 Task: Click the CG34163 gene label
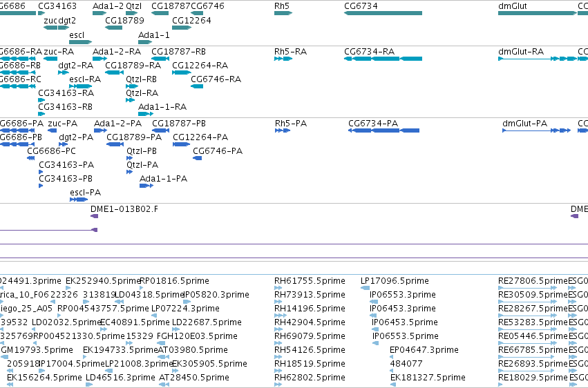click(57, 6)
